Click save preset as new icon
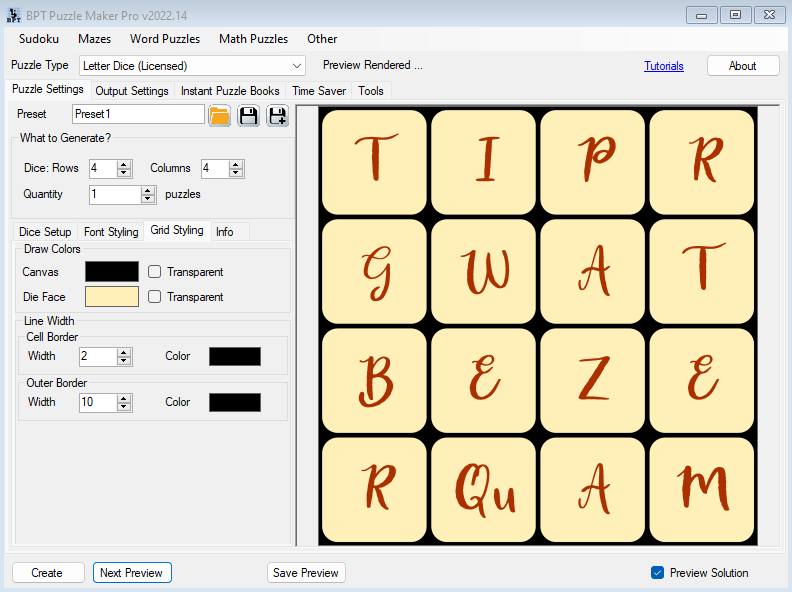The height and width of the screenshot is (592, 792). click(x=277, y=116)
